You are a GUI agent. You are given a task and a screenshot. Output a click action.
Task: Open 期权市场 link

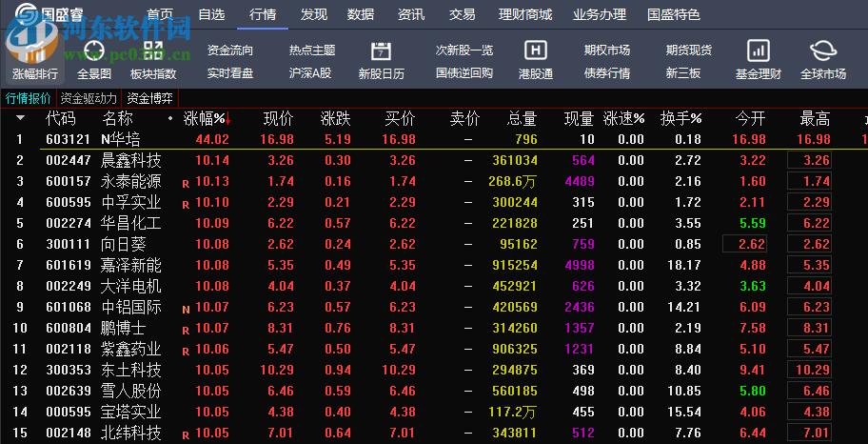tap(607, 50)
